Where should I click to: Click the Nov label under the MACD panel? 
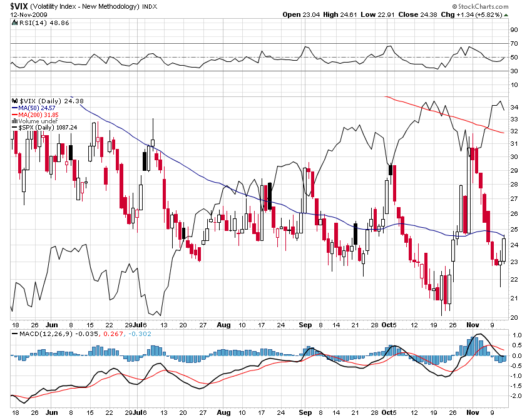click(473, 412)
